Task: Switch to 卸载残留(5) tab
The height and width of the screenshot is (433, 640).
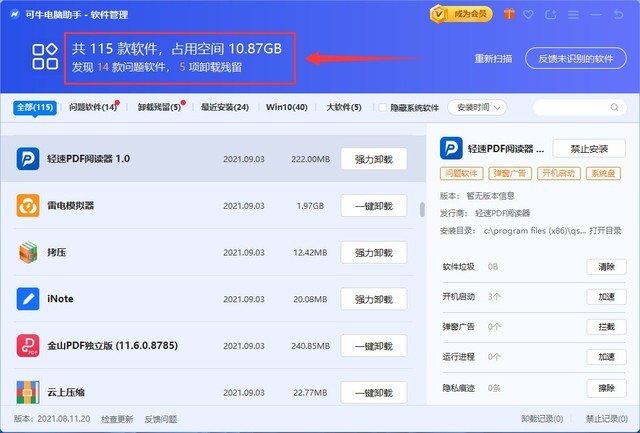Action: tap(159, 107)
